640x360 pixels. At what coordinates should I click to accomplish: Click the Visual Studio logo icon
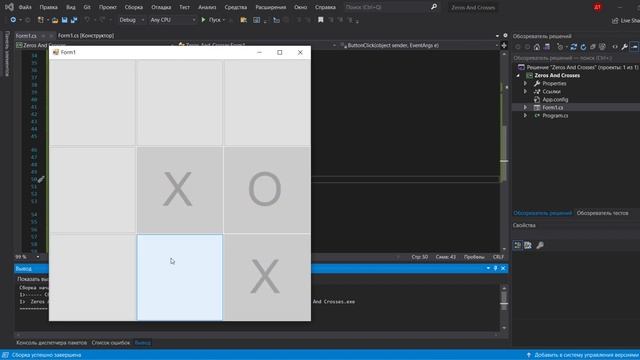[9, 7]
